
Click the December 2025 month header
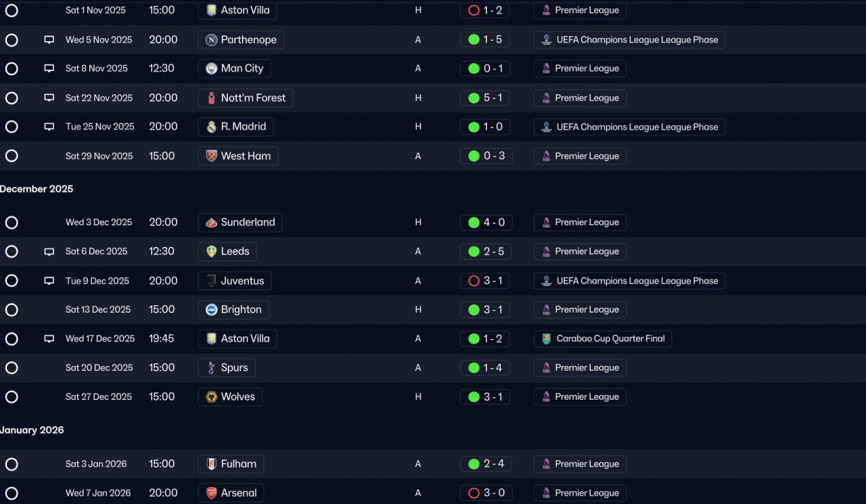point(37,189)
